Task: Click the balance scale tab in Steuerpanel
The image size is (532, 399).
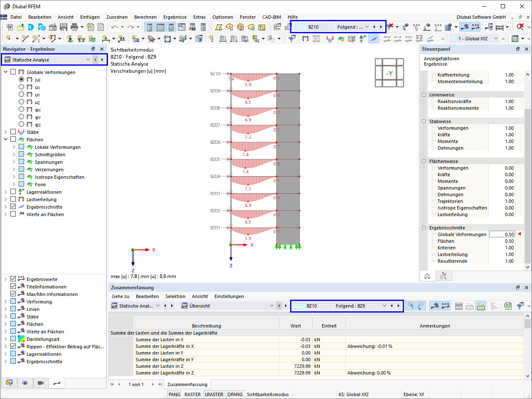Action: (427, 276)
